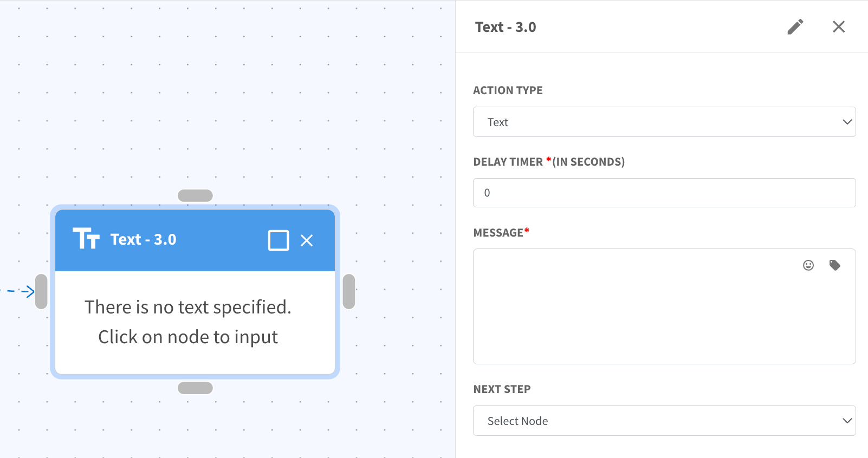This screenshot has width=868, height=458.
Task: Delete the Text - 3.0 node with X
Action: pos(307,240)
